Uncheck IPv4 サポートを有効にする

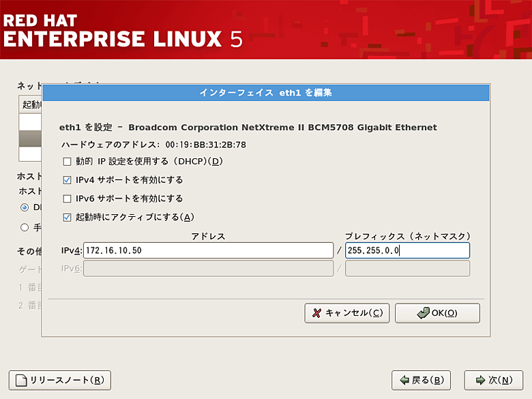coord(67,180)
